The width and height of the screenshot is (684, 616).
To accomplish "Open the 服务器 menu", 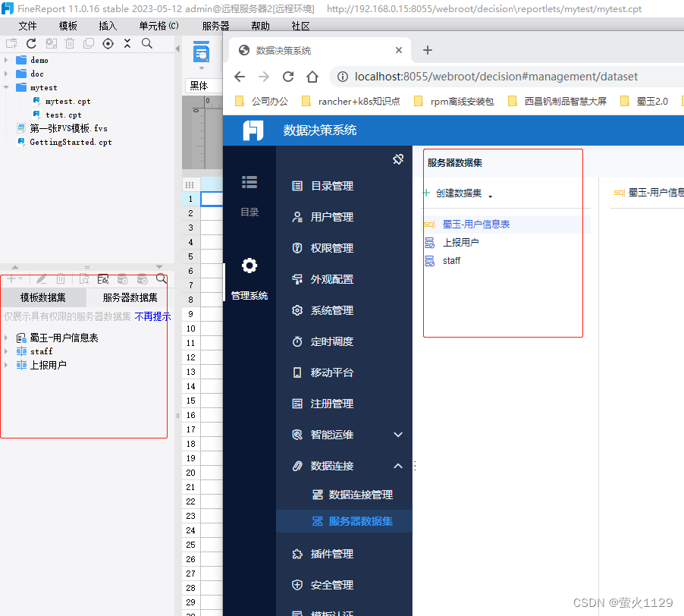I will click(x=215, y=27).
